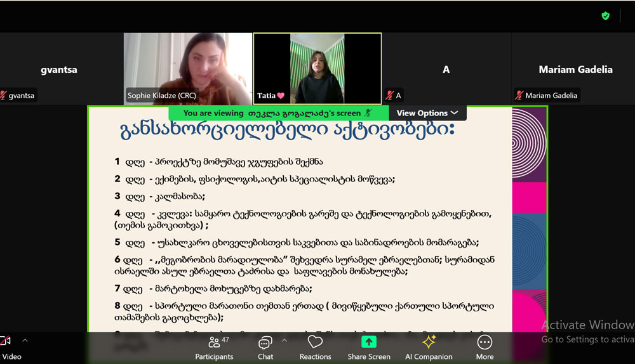Click the green Share Screen icon
Viewport: 635px width, 364px height.
[x=369, y=342]
